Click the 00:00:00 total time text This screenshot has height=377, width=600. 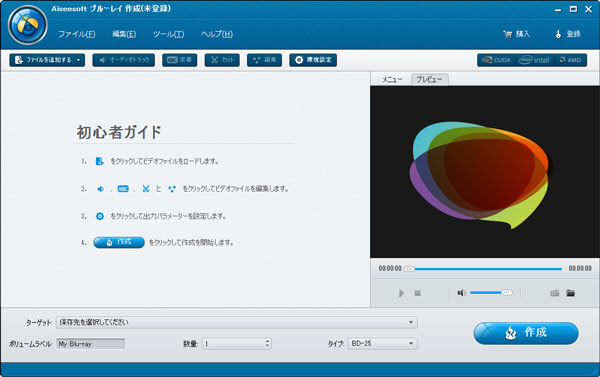(x=580, y=269)
